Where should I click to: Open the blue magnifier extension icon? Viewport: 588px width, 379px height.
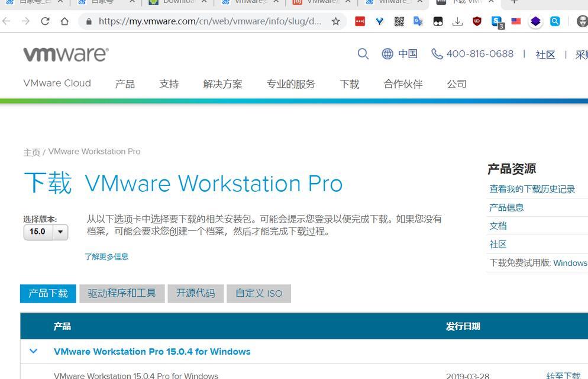click(555, 21)
